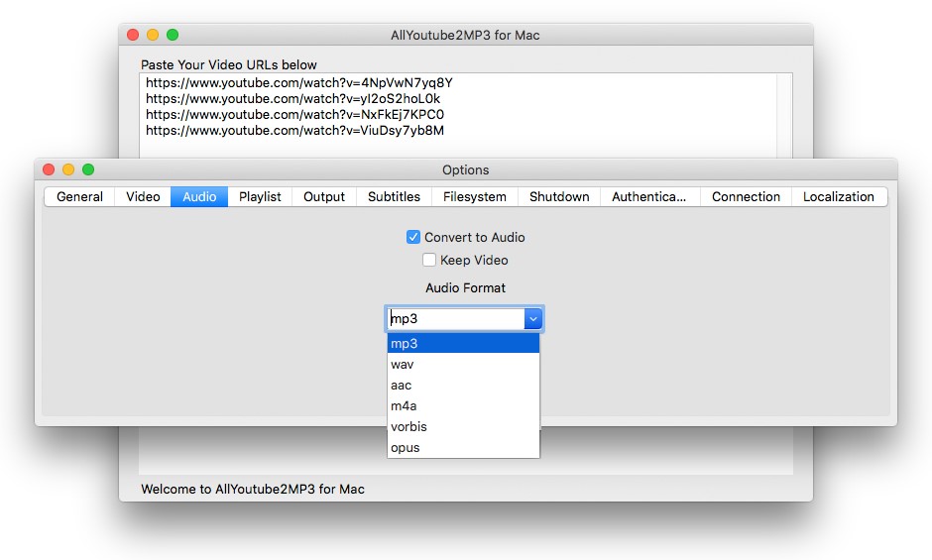Select m4a audio format option
The image size is (932, 560).
point(463,405)
